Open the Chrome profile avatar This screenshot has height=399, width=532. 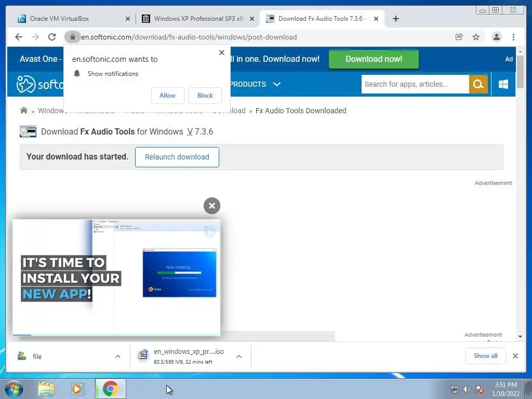tap(496, 37)
